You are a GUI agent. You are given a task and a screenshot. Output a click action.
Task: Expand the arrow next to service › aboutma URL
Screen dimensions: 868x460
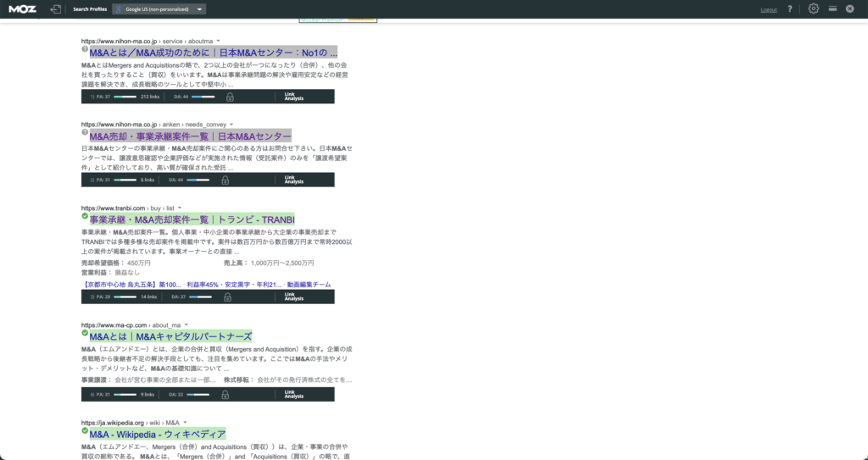pos(218,41)
